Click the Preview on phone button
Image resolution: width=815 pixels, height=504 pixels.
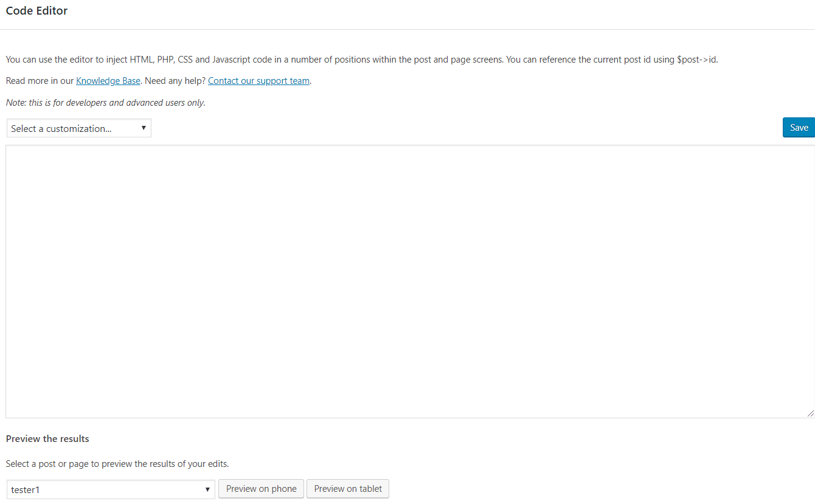(261, 489)
